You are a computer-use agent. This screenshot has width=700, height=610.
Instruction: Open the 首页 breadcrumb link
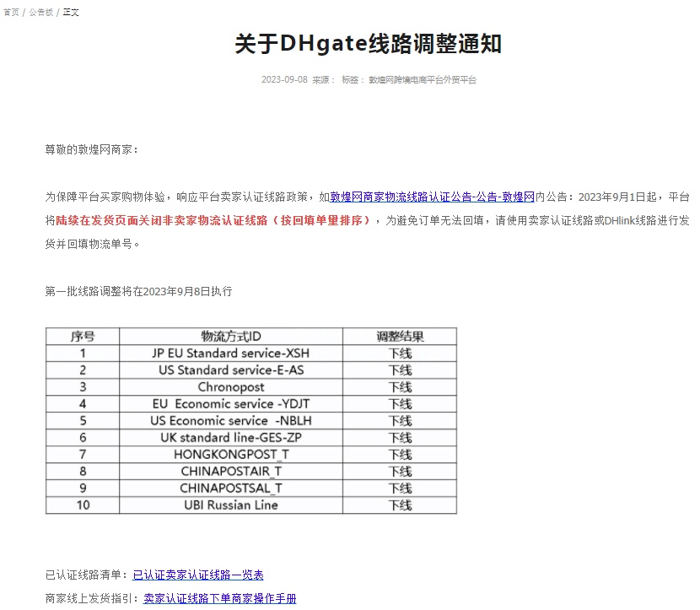coord(11,13)
